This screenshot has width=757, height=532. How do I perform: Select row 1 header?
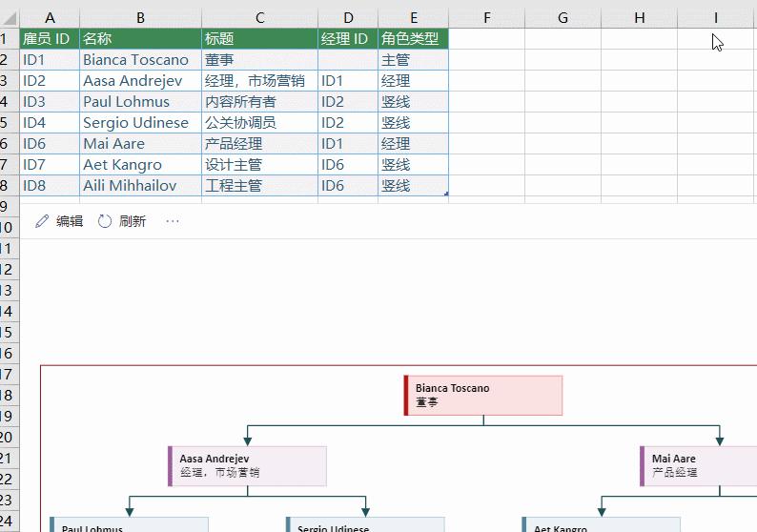10,39
